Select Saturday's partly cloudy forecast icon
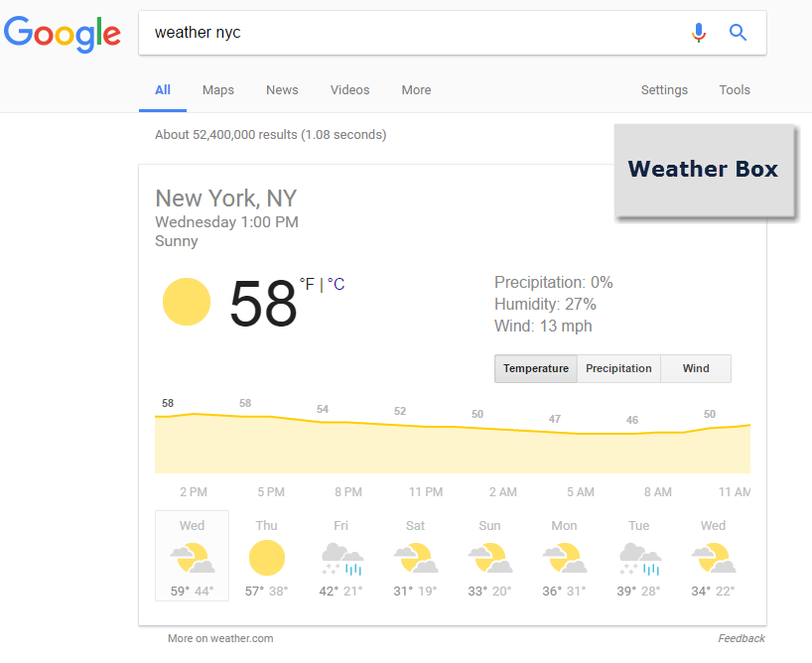The image size is (812, 663). (x=415, y=559)
